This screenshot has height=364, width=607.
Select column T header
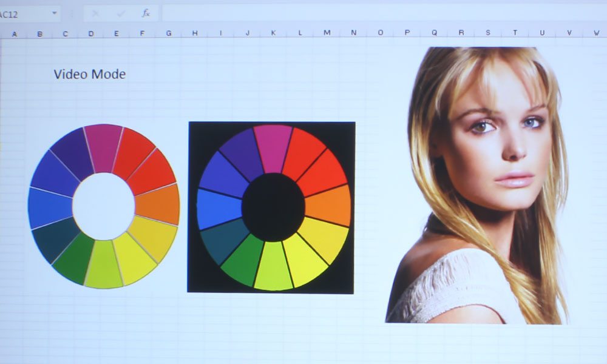(x=515, y=33)
